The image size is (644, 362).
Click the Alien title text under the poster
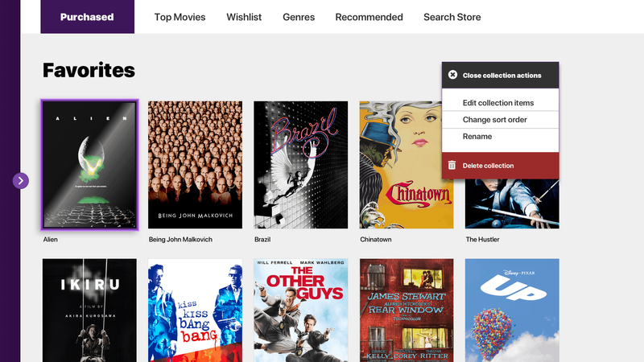(x=51, y=239)
